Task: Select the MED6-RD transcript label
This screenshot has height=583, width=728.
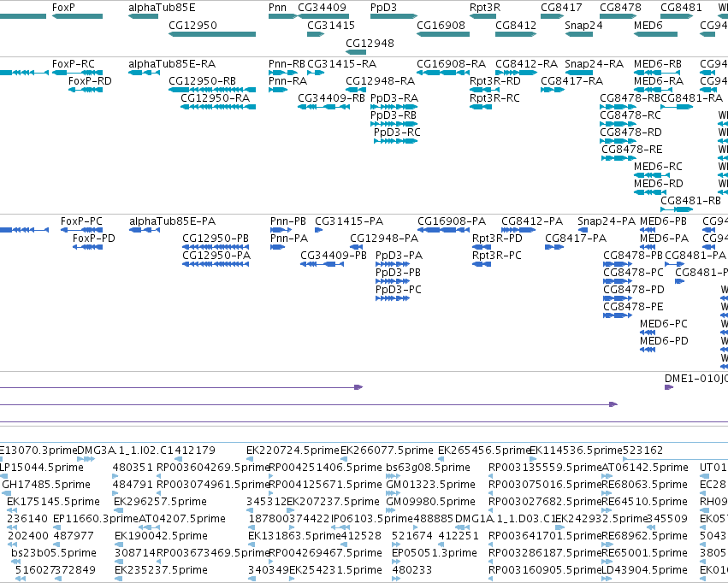Action: click(x=659, y=184)
